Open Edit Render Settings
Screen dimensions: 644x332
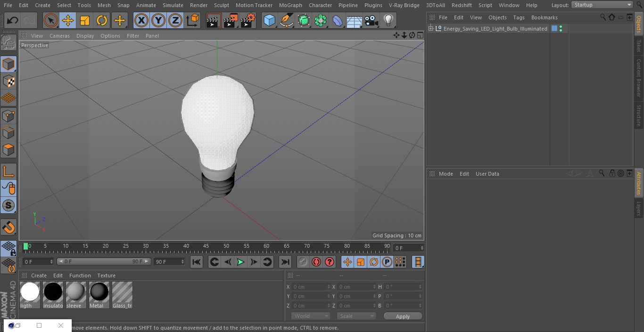248,20
